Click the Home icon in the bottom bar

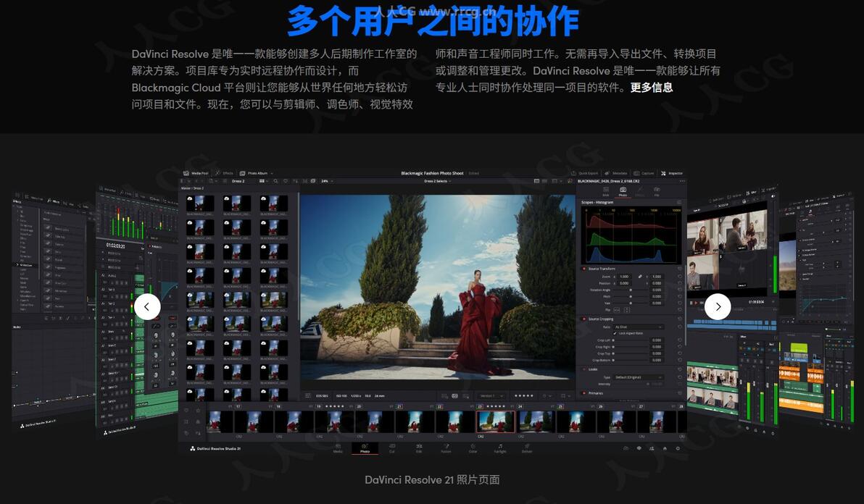665,448
